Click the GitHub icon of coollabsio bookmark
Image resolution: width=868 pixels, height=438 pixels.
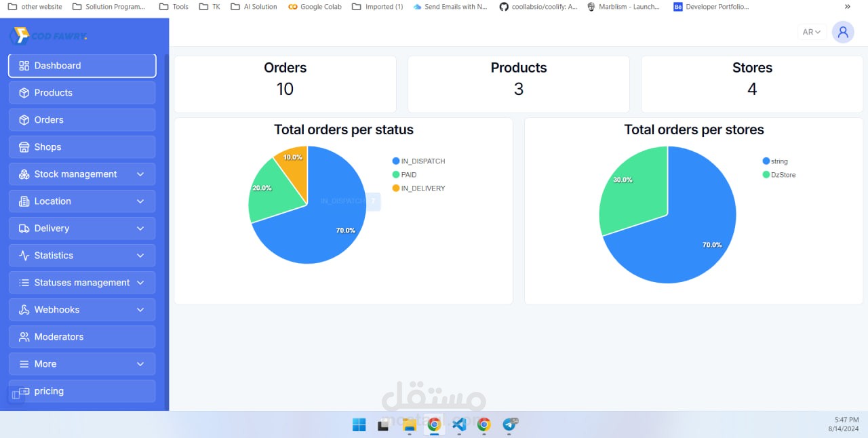(x=503, y=7)
